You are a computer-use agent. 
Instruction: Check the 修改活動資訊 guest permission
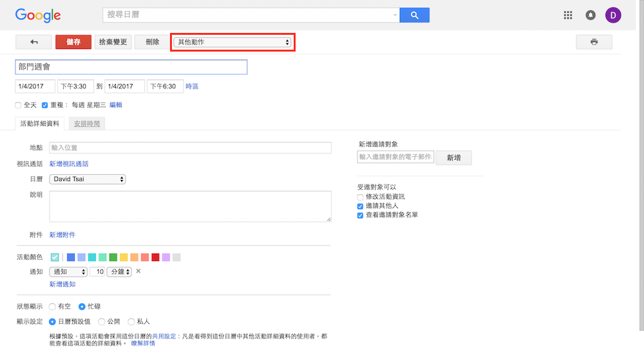click(361, 197)
